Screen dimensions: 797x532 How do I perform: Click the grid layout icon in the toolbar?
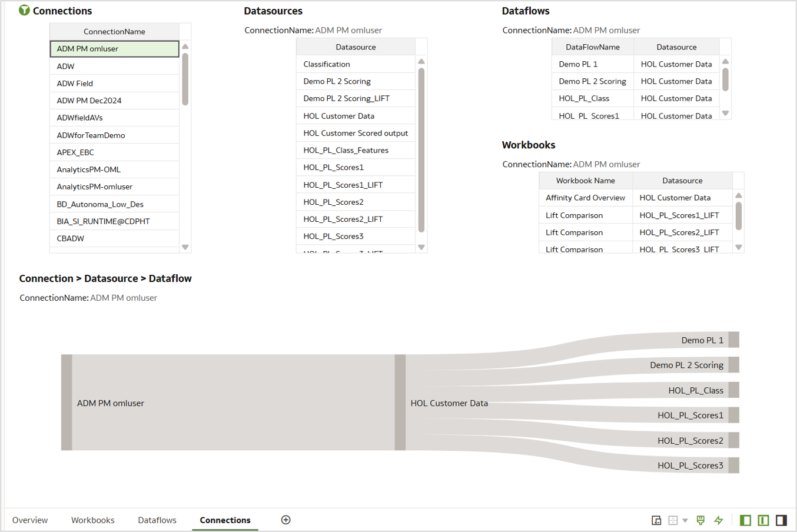pos(672,520)
